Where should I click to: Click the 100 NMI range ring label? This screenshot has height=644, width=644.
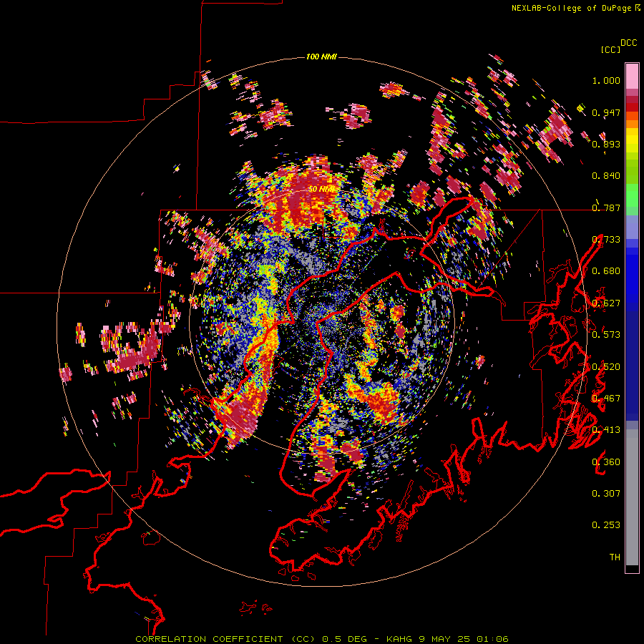tap(321, 57)
